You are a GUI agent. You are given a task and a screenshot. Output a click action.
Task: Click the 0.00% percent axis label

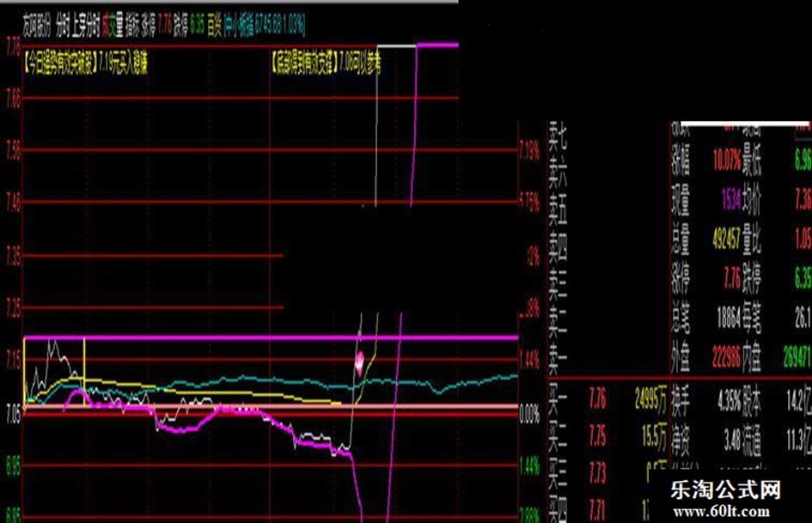(x=529, y=414)
